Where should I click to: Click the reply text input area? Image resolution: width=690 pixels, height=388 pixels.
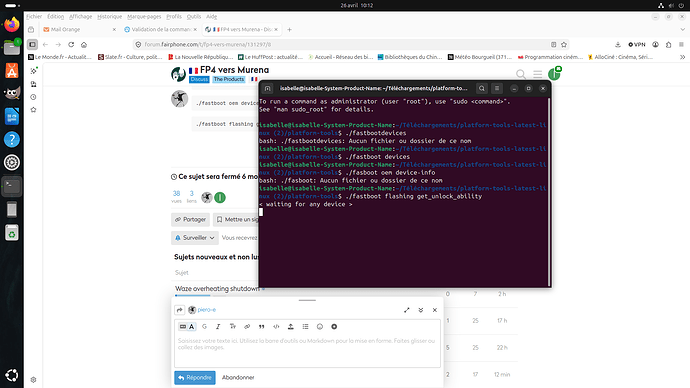click(x=307, y=350)
